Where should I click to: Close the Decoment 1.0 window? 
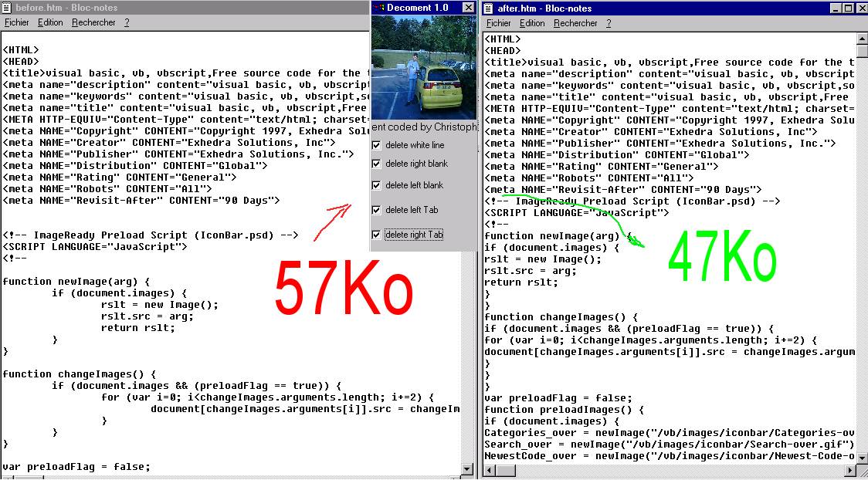[468, 8]
